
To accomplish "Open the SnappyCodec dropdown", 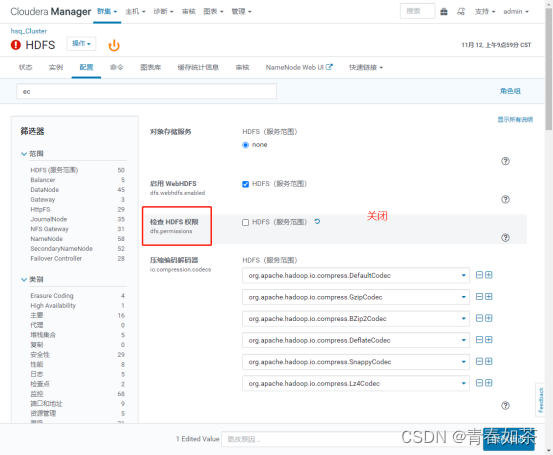I will point(356,362).
